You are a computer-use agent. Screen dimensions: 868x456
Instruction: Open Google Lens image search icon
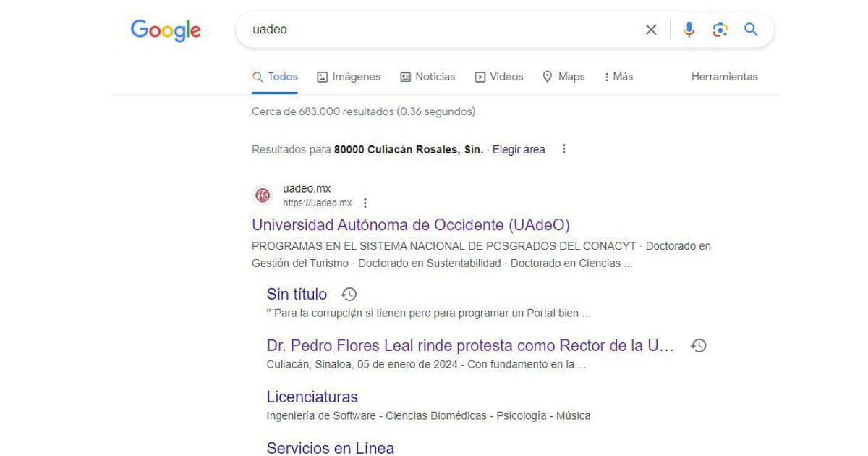point(720,30)
